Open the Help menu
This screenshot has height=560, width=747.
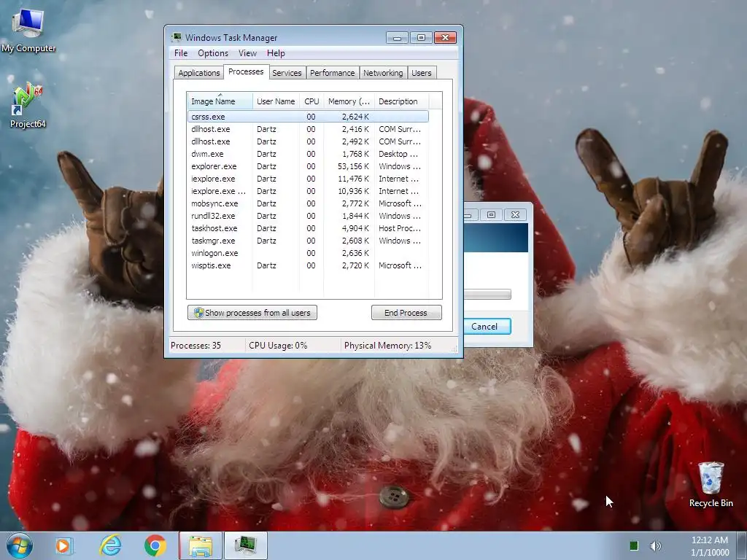click(x=276, y=53)
